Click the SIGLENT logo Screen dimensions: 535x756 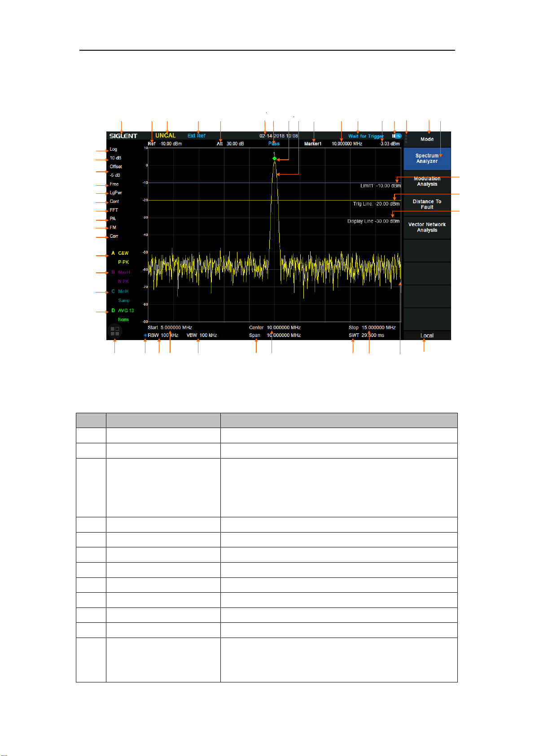click(123, 136)
